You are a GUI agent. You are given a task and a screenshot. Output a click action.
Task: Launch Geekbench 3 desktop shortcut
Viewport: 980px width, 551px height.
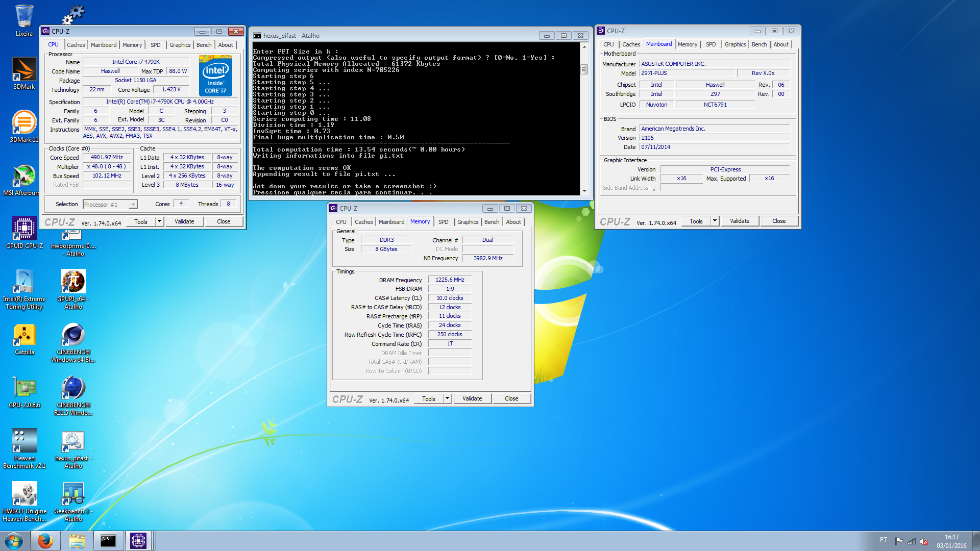tap(73, 501)
